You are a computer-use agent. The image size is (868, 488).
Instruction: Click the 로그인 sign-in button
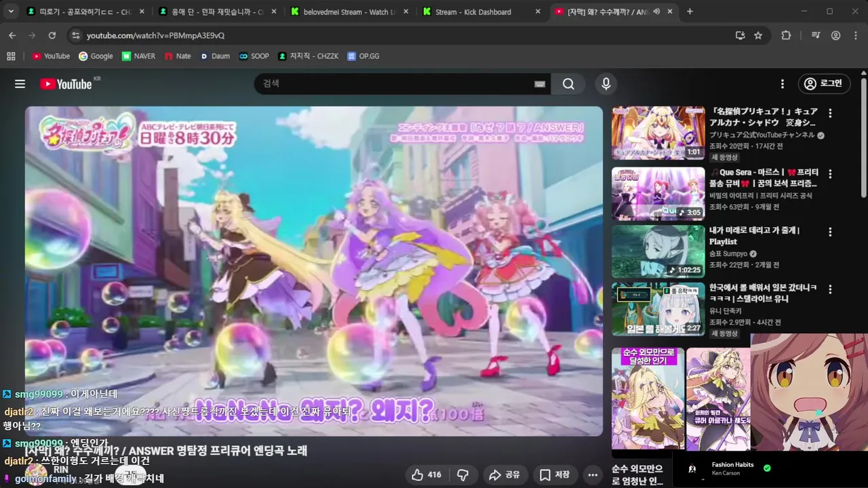click(823, 83)
